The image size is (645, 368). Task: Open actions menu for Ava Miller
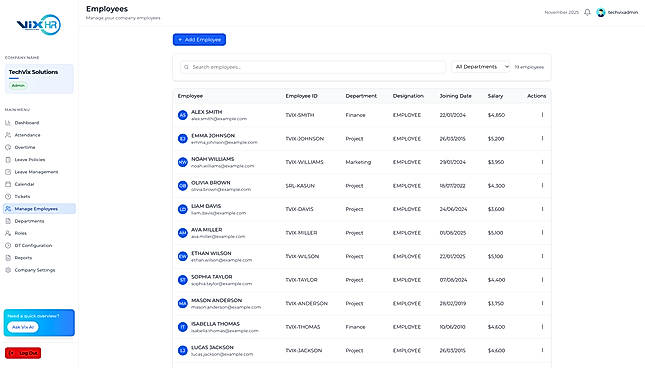tap(542, 233)
